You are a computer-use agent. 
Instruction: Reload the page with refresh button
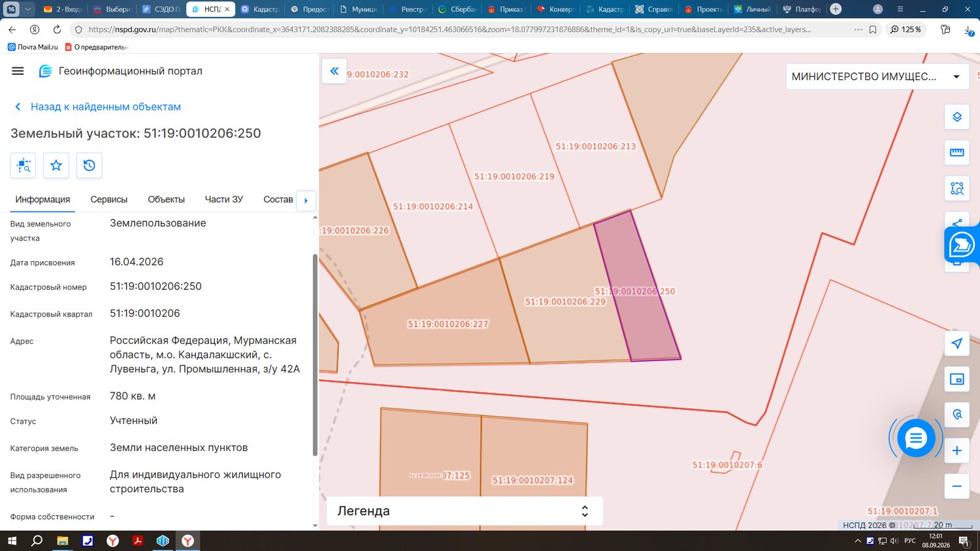click(57, 29)
